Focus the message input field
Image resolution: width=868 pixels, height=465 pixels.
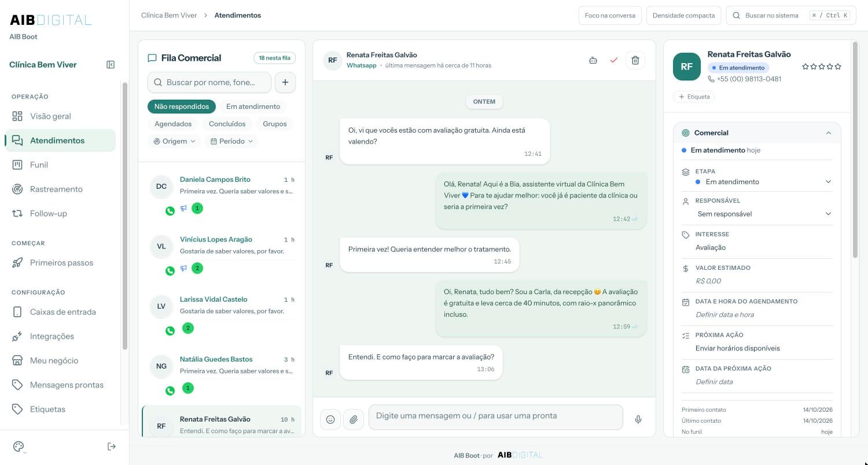[x=496, y=418]
